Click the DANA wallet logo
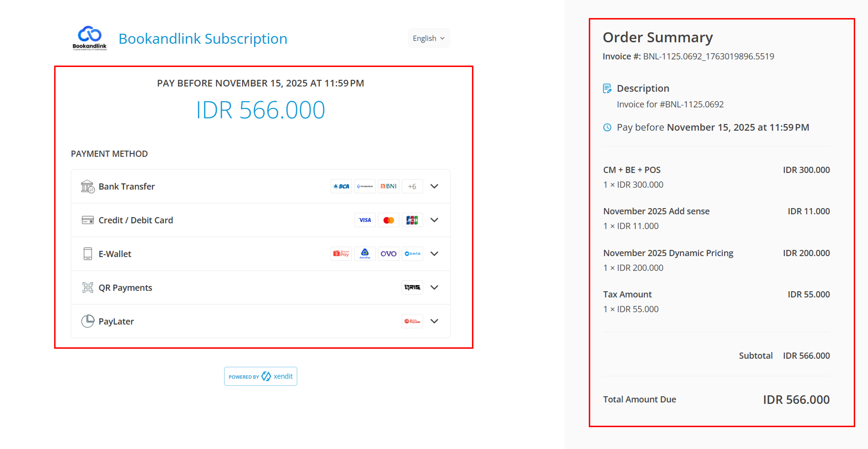868x449 pixels. click(412, 254)
